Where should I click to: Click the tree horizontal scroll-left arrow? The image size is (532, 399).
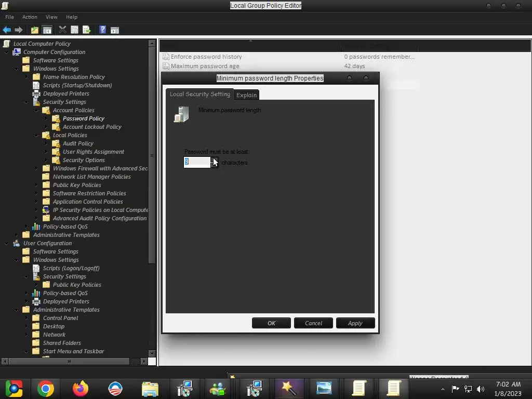(5, 362)
